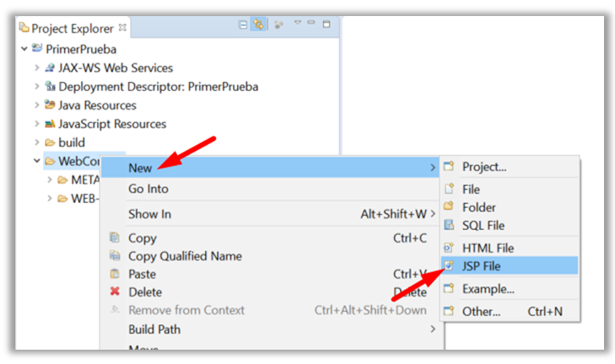The width and height of the screenshot is (615, 364).
Task: Click the SQL File icon in the submenu
Action: tap(449, 225)
